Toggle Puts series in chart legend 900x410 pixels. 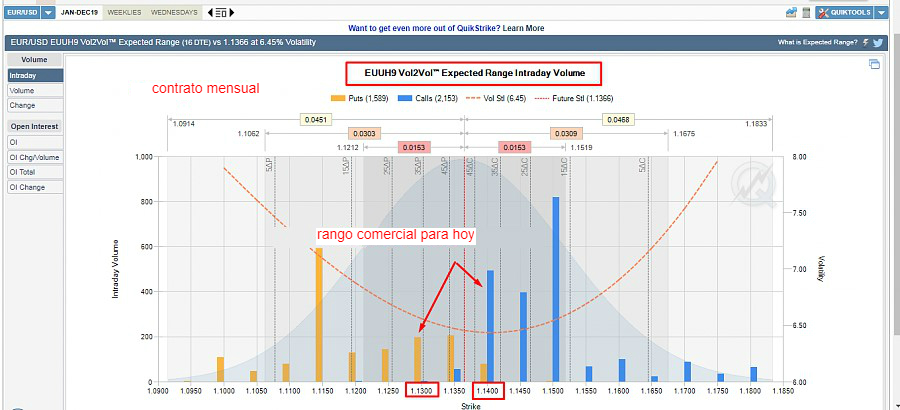[x=355, y=99]
